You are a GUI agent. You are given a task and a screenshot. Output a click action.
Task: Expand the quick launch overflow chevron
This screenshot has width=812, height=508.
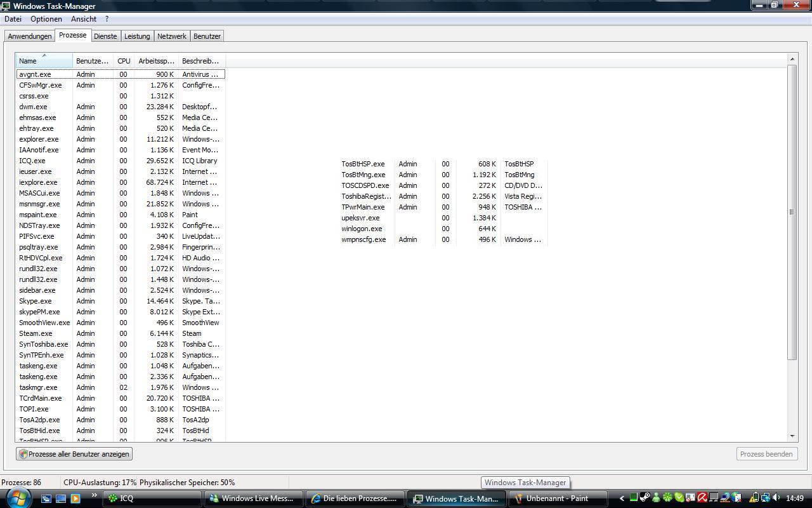[95, 496]
